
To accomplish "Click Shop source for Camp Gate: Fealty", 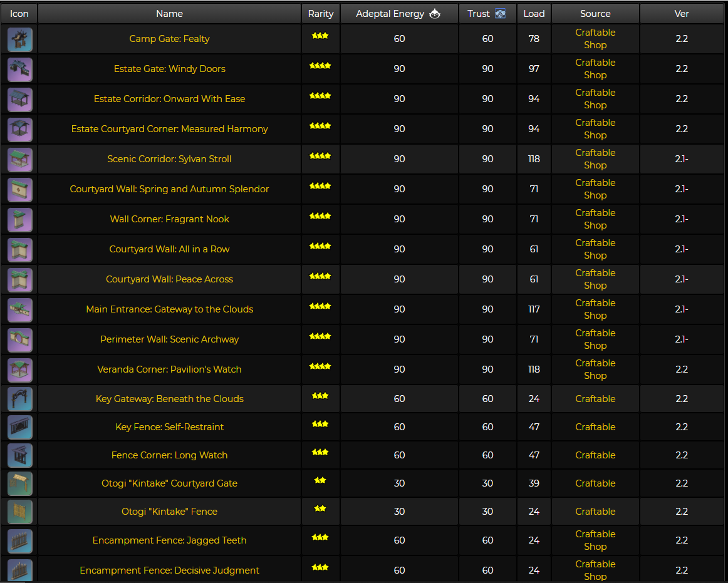I will point(595,45).
